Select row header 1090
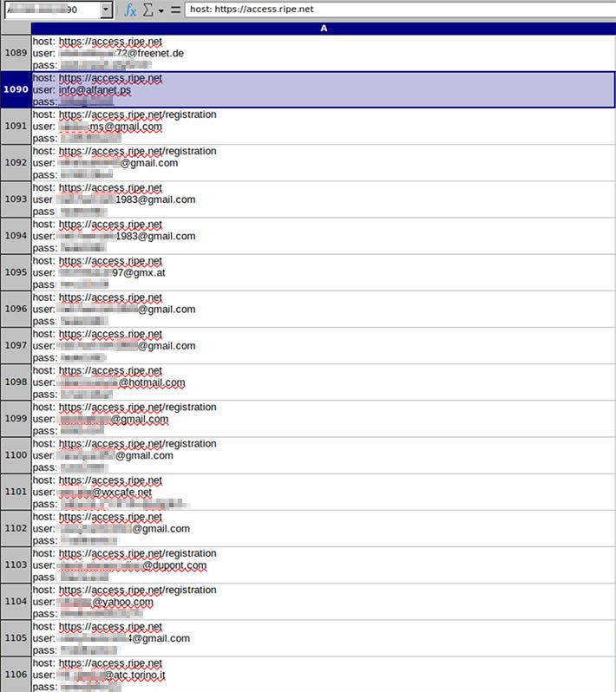This screenshot has width=616, height=692. pyautogui.click(x=16, y=89)
